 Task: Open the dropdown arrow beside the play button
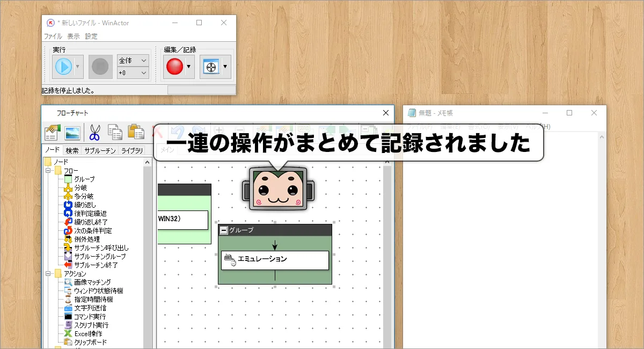78,67
